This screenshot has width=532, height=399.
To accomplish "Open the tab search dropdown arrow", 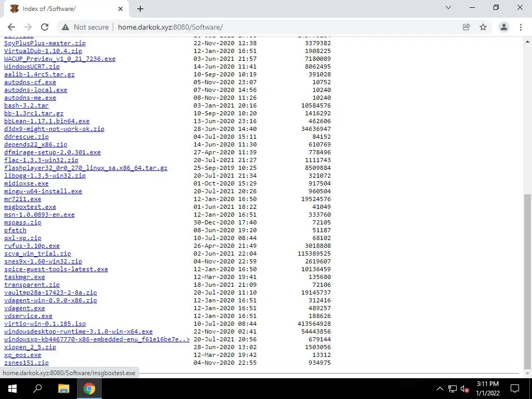I will click(448, 7).
